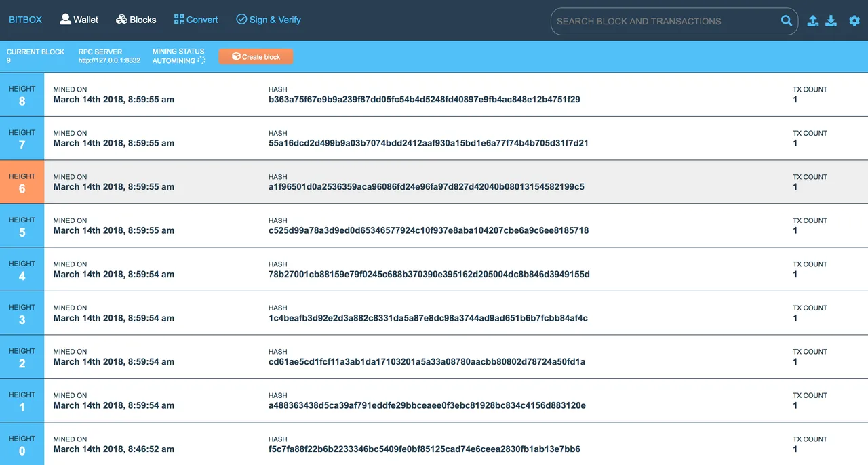Click hash starting a488363438d5
This screenshot has height=465, width=868.
click(x=427, y=405)
